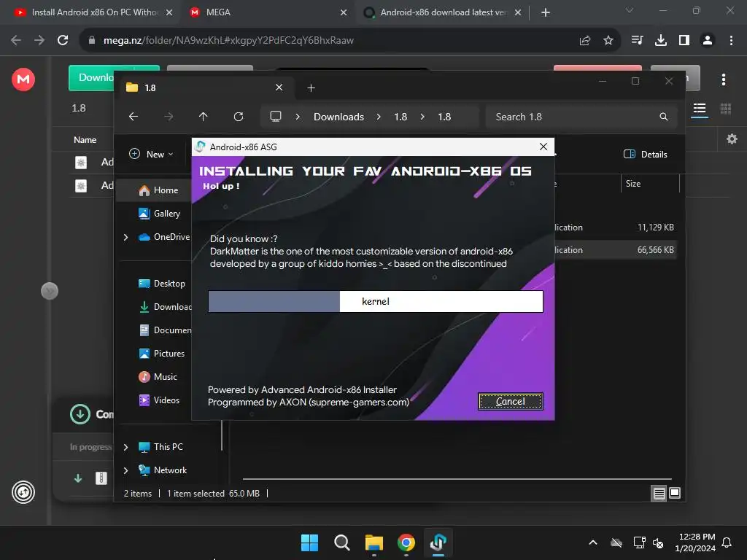Close the 1.8 Explorer tab
This screenshot has height=560, width=747.
coord(279,87)
